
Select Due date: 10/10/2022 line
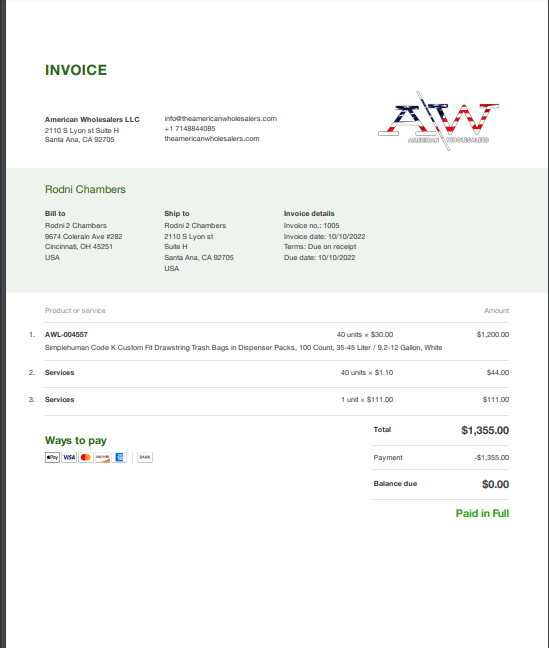point(320,257)
